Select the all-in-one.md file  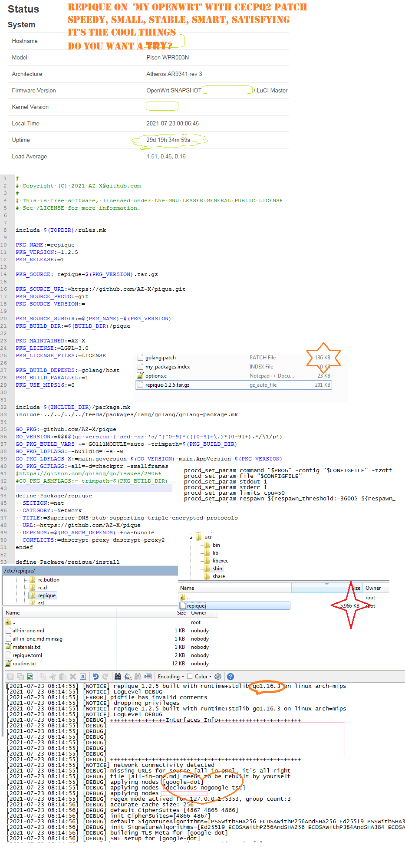pos(25,631)
